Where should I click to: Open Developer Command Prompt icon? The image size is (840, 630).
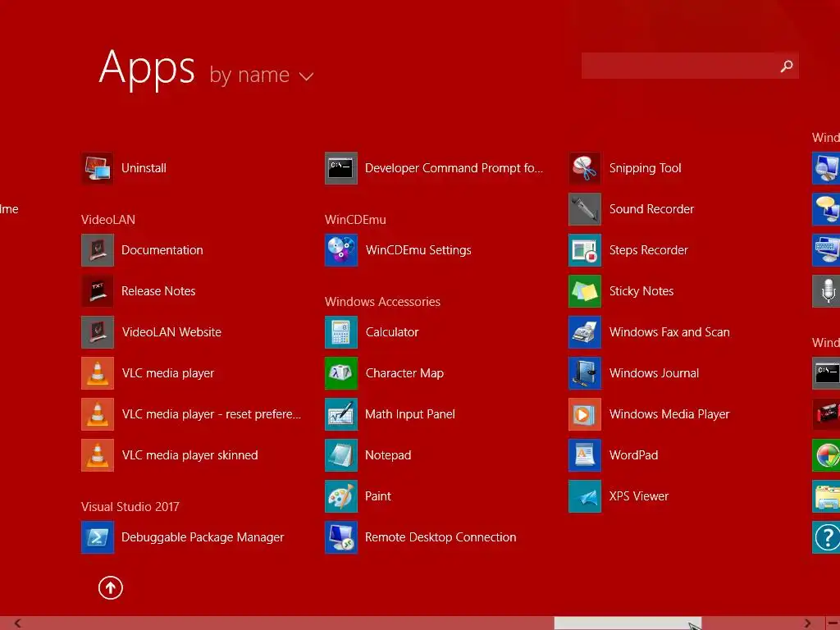click(341, 168)
